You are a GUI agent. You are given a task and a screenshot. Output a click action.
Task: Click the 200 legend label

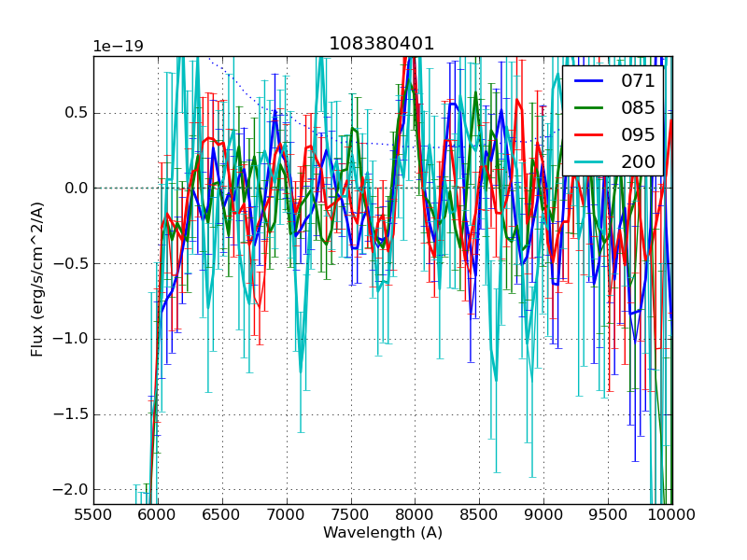(639, 161)
